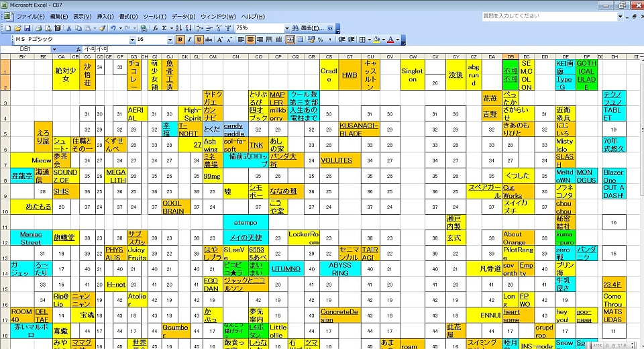Open the 編集(E) menu

point(59,17)
